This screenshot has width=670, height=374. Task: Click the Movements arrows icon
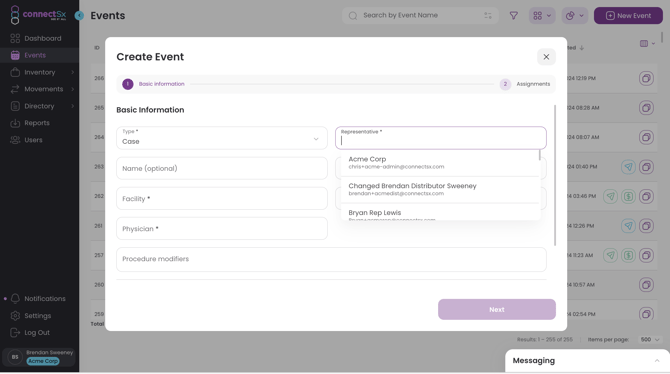pyautogui.click(x=15, y=89)
